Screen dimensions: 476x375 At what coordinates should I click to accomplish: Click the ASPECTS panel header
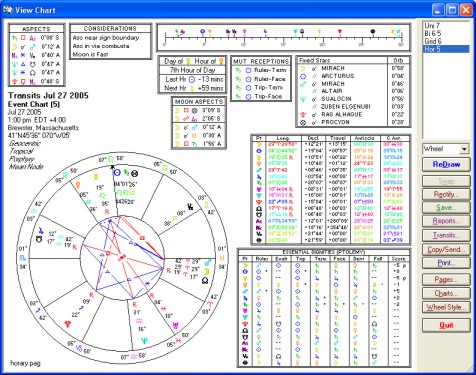pos(36,29)
